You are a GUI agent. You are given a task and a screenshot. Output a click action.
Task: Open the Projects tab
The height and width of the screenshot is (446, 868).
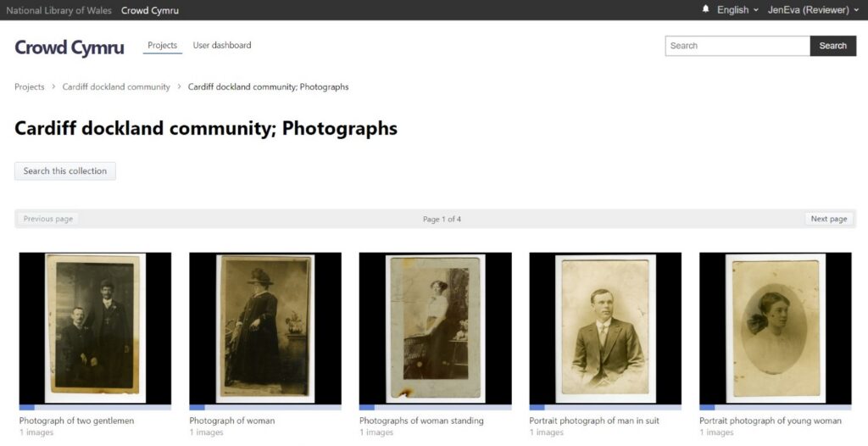click(x=162, y=46)
